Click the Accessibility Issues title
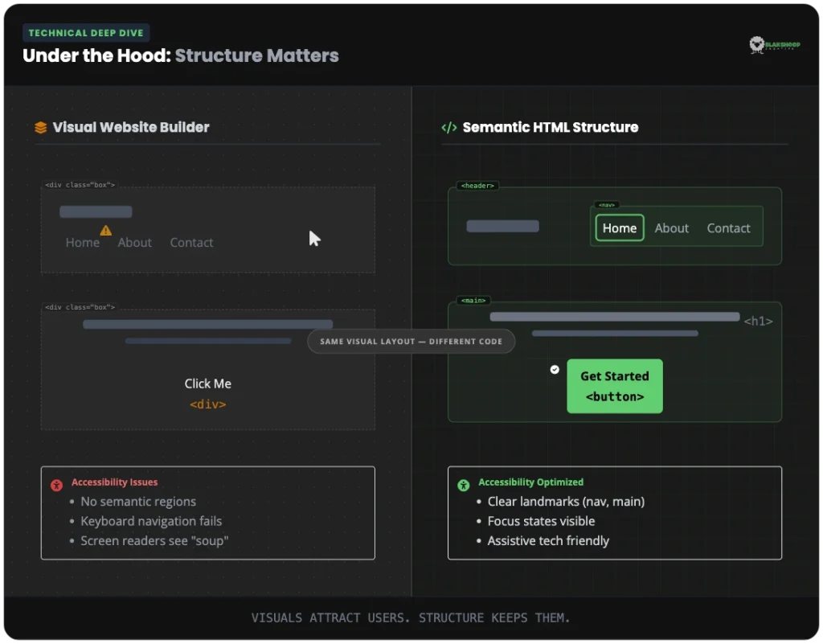The width and height of the screenshot is (823, 644). (114, 482)
